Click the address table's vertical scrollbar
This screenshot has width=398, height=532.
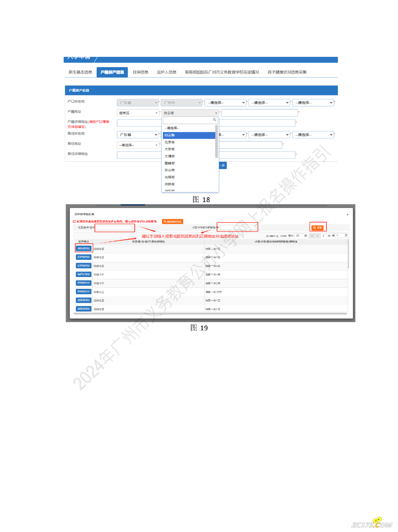348,254
